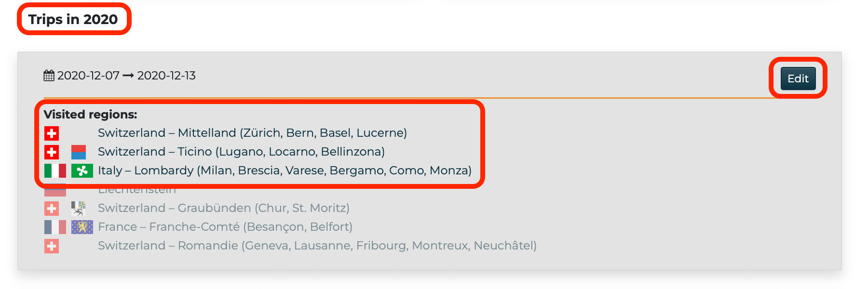Select the green Lombardy region flag
This screenshot has width=868, height=289.
pos(82,171)
